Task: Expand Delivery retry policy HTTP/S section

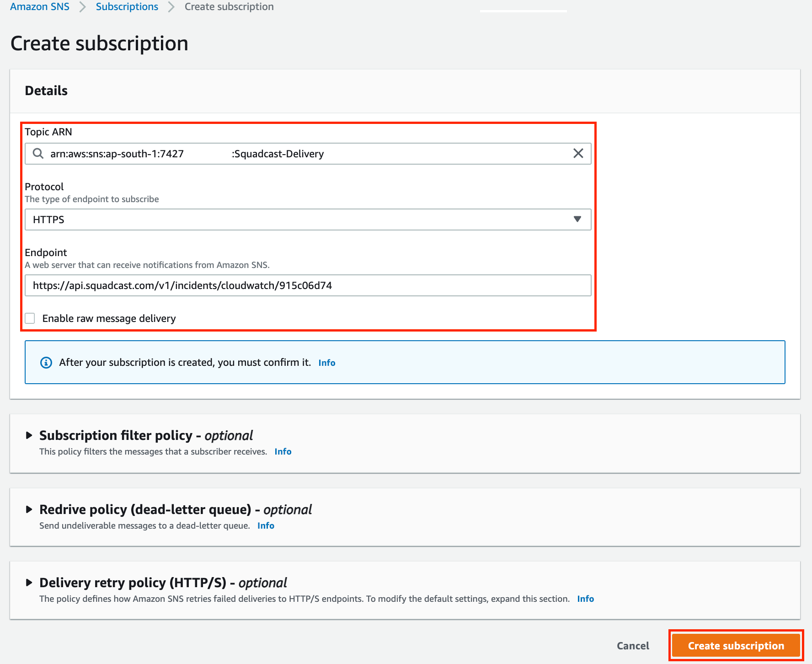Action: click(x=29, y=583)
